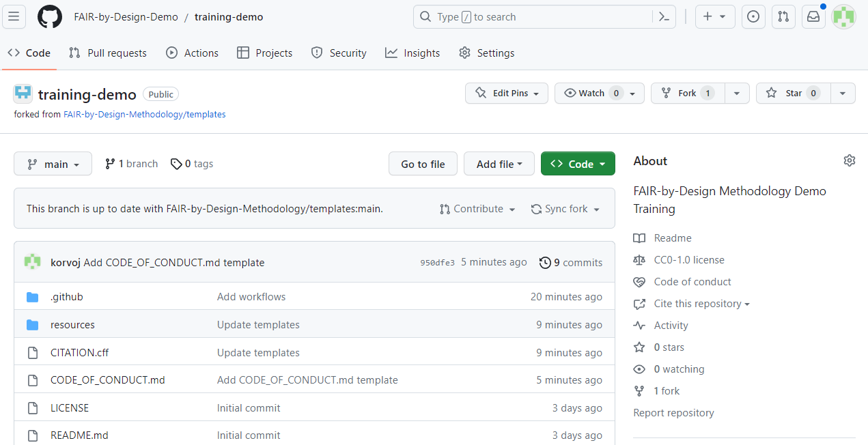Open the CODE_OF_CONDUCT.md file link
Image resolution: width=868 pixels, height=445 pixels.
pos(107,379)
